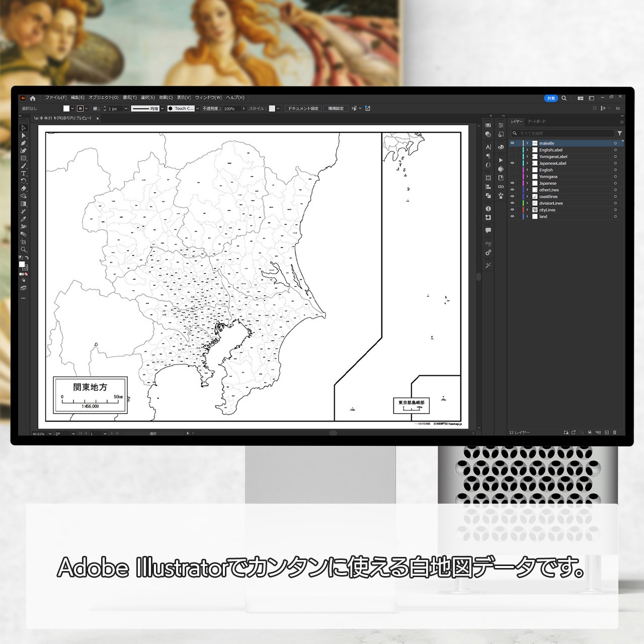This screenshot has width=644, height=644.
Task: Select the divisionLines layer name
Action: (x=551, y=203)
